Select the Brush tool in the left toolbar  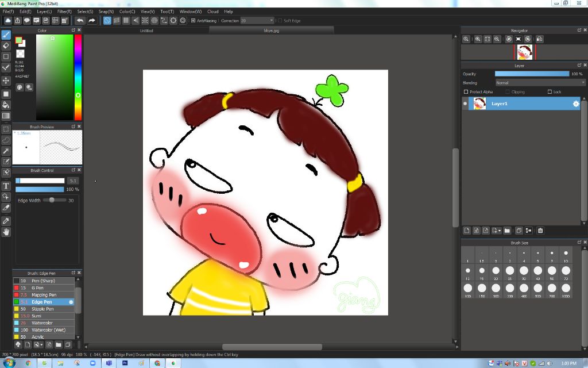6,34
